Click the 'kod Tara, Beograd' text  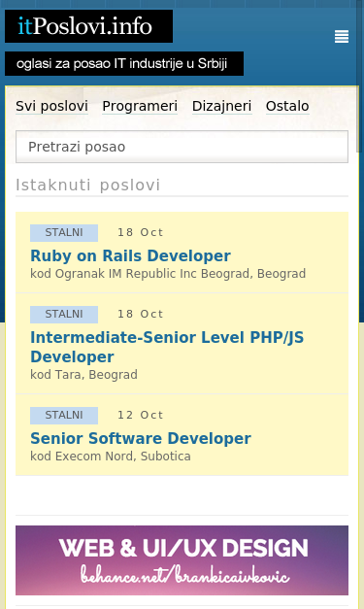tap(83, 374)
